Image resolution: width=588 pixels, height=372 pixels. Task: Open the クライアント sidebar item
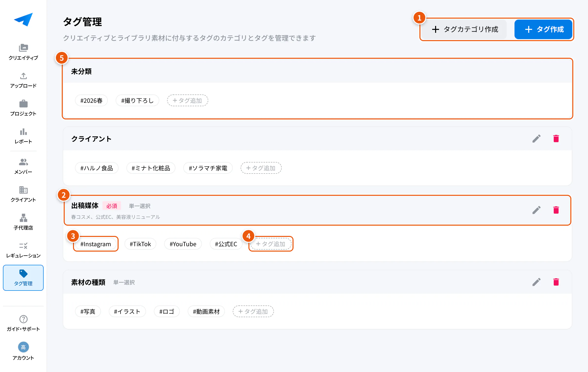(x=23, y=194)
